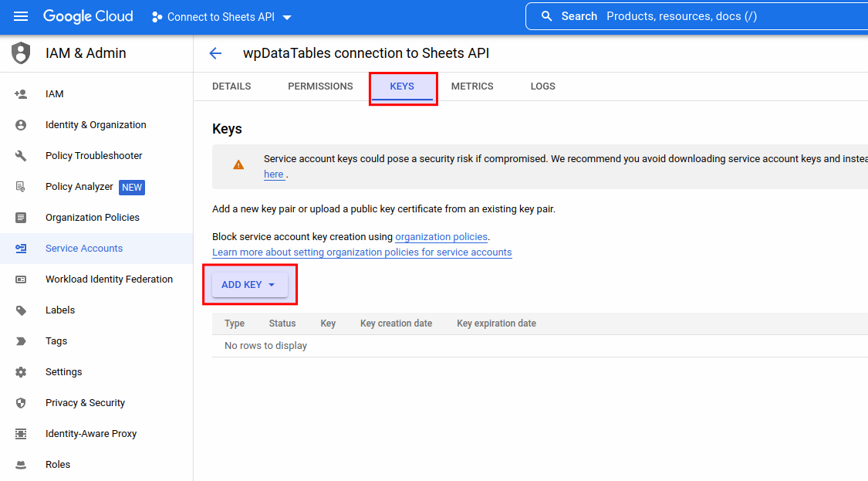The width and height of the screenshot is (868, 481).
Task: Click the IAM & Admin heading
Action: point(86,53)
